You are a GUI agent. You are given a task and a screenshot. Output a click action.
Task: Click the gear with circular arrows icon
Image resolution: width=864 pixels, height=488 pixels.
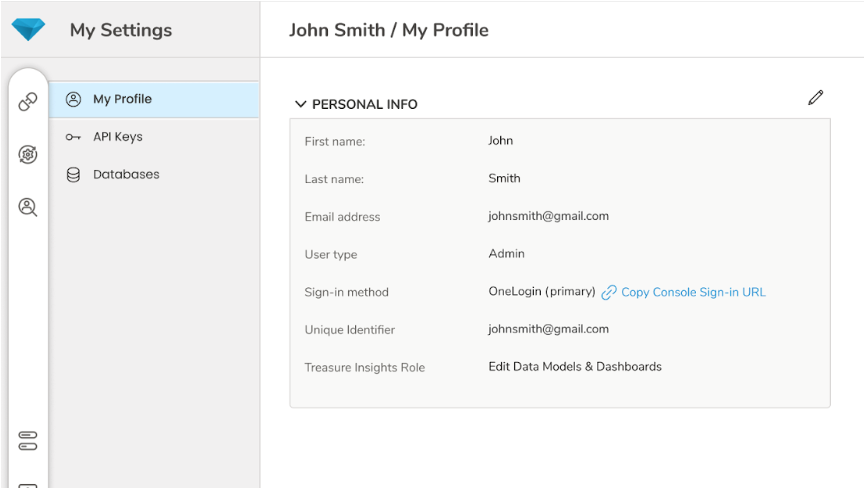(x=28, y=154)
